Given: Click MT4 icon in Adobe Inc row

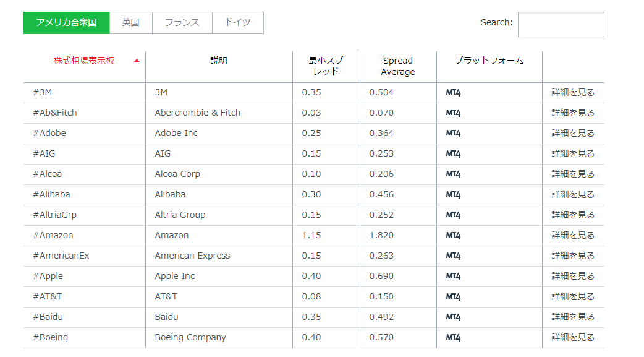Looking at the screenshot, I should pyautogui.click(x=453, y=133).
